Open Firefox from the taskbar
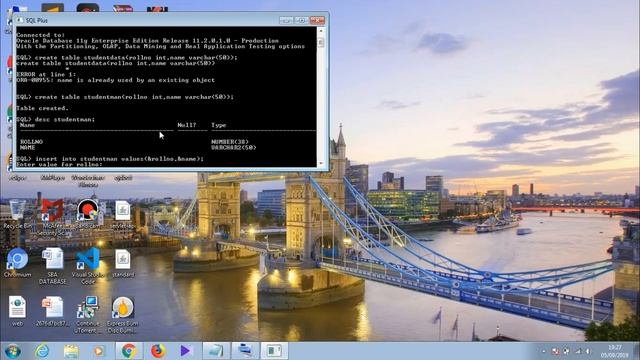The image size is (640, 360). coord(158,351)
